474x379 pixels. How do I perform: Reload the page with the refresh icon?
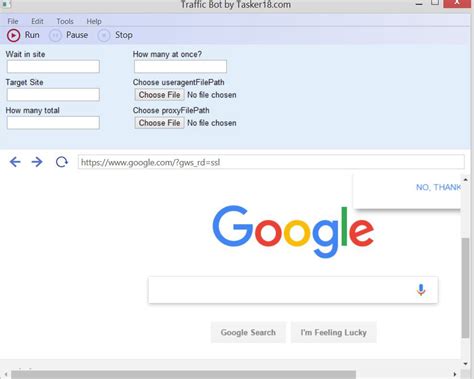click(x=62, y=162)
